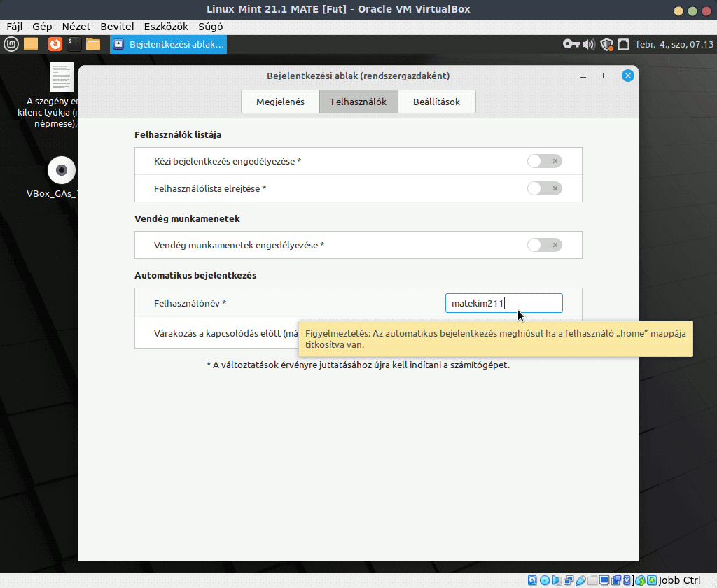Viewport: 717px width, 588px height.
Task: Click the VirtualBox CPU virtualization indicator
Action: click(x=627, y=580)
